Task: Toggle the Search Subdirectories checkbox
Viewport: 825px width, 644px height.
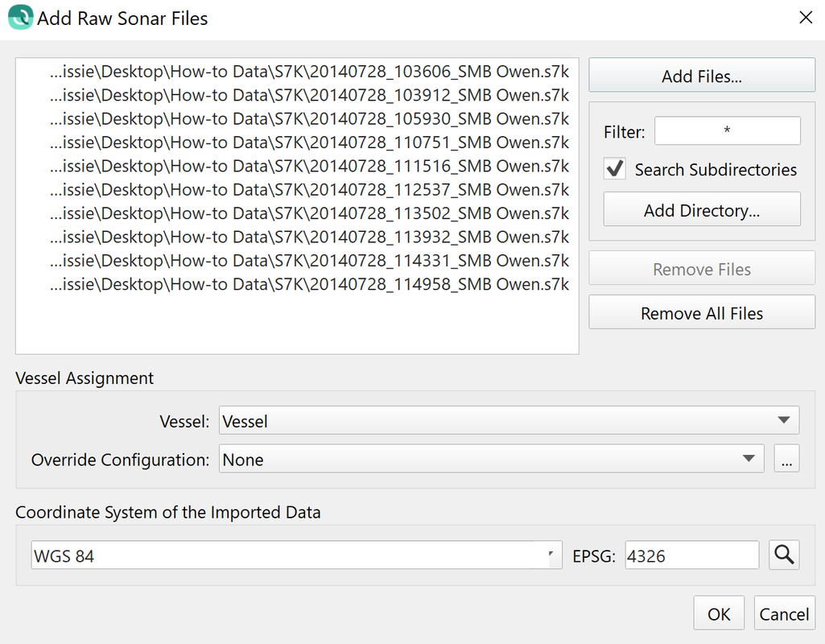Action: click(x=616, y=169)
